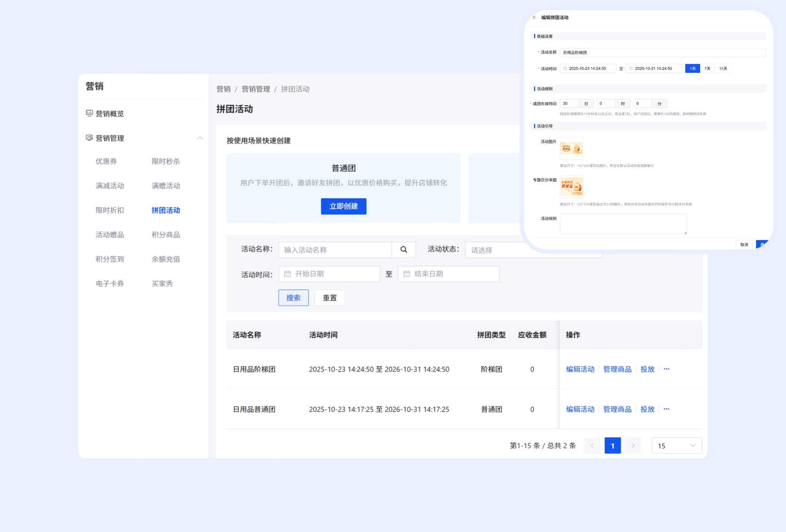This screenshot has height=532, width=786.
Task: Open the page size dropdown showing 15
Action: [x=676, y=446]
